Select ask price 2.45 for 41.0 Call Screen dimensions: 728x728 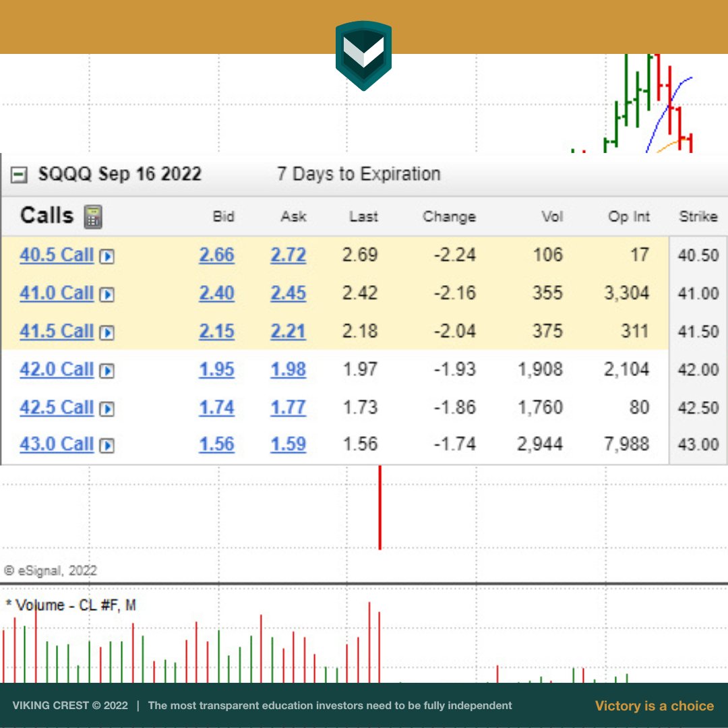coord(289,293)
